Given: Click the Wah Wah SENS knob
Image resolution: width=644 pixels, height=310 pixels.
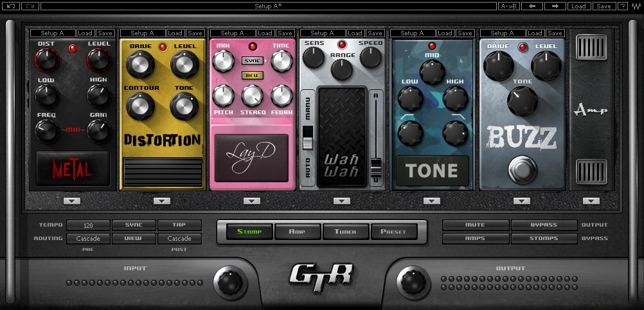Looking at the screenshot, I should point(314,57).
